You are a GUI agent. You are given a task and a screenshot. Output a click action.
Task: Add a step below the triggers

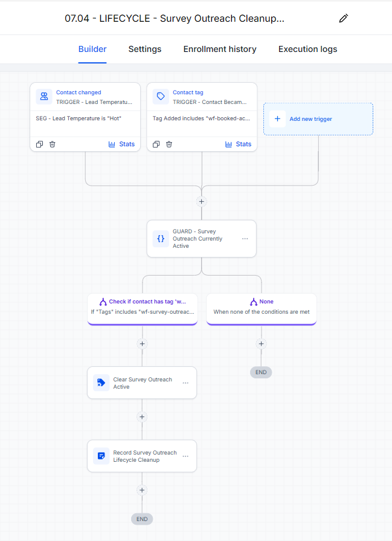202,201
